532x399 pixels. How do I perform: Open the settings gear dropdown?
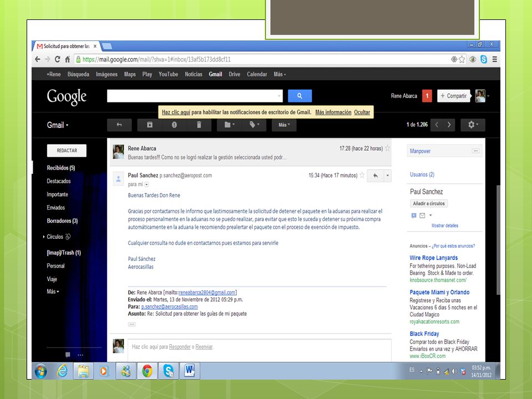473,125
